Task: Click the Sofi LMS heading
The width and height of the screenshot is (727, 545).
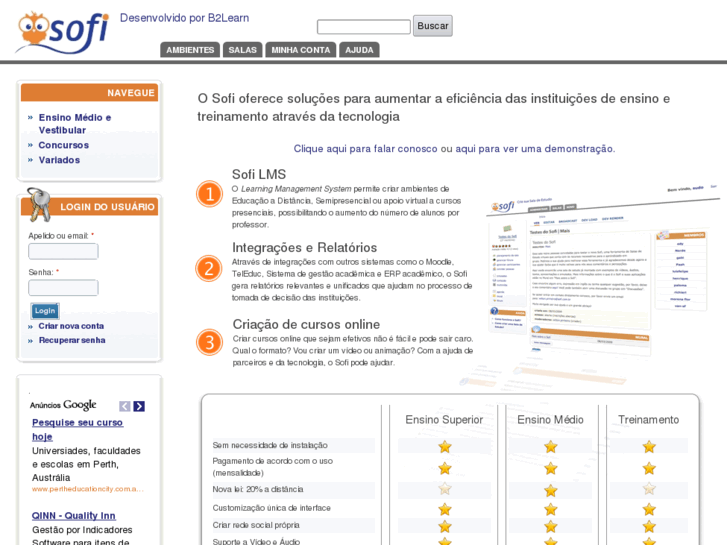Action: pyautogui.click(x=259, y=174)
